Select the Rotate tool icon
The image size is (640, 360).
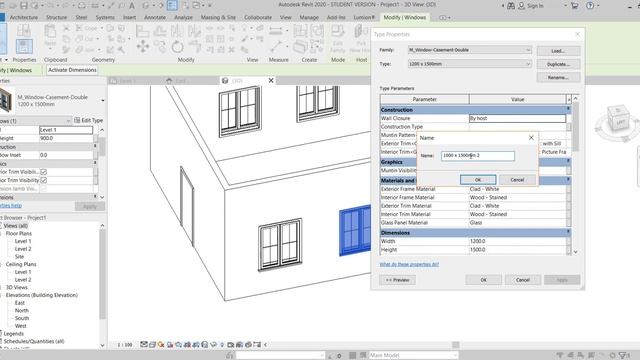(177, 47)
